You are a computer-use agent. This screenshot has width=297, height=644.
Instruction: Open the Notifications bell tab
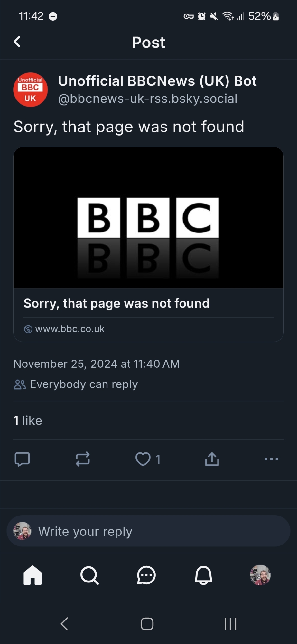[203, 575]
